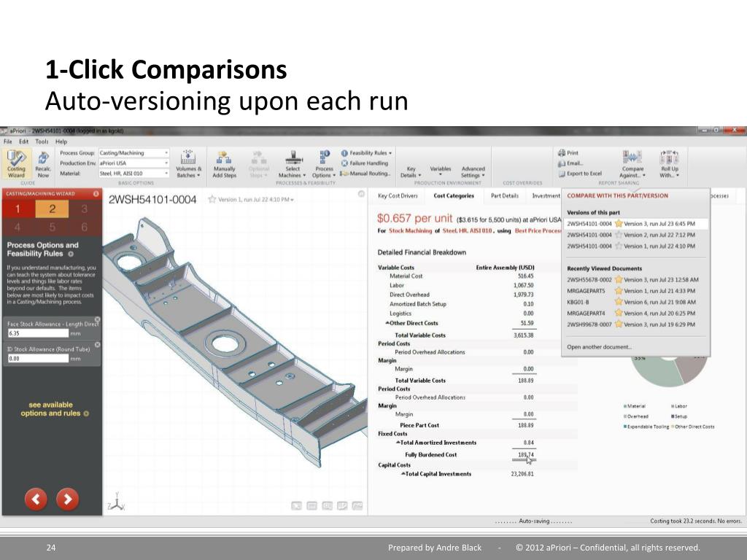
Task: Open Volumes & Batches
Action: [188, 164]
